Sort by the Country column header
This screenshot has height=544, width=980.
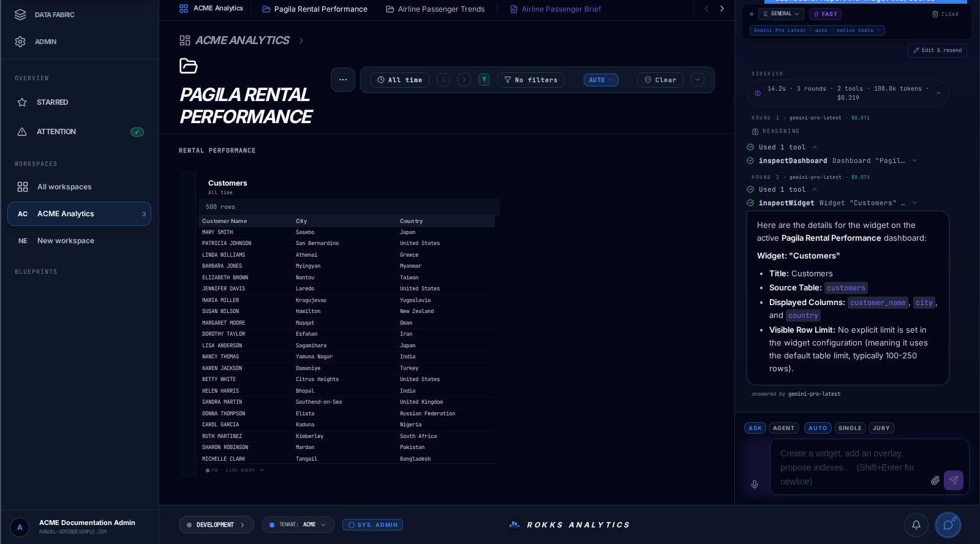point(412,221)
